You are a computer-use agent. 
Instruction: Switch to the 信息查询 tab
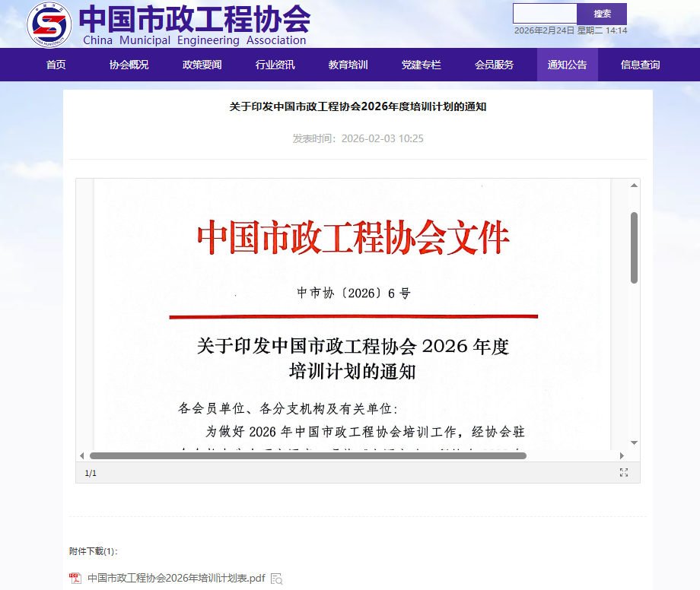tap(639, 65)
